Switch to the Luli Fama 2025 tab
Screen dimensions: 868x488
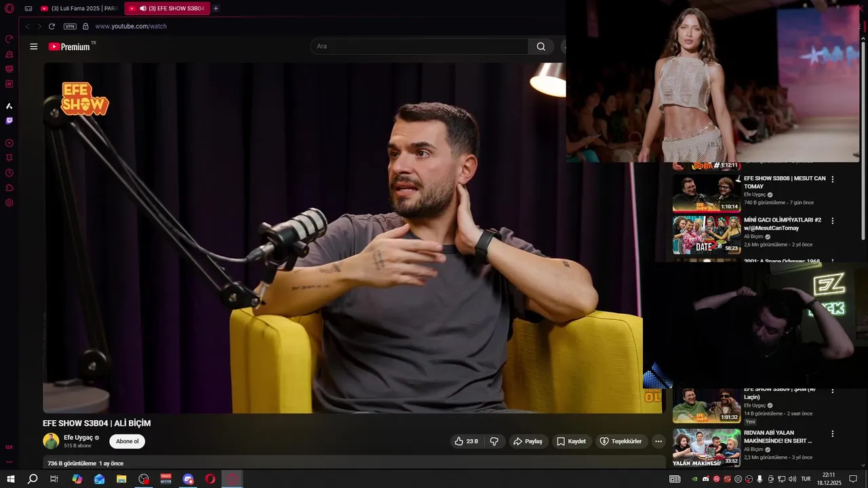point(79,8)
